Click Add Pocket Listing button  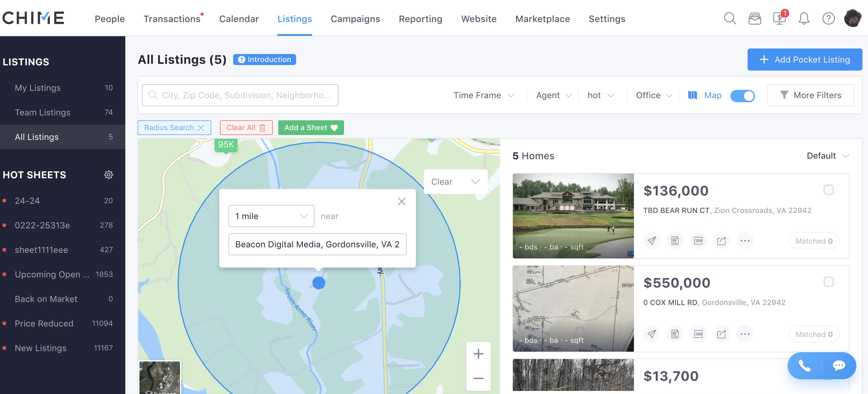point(804,60)
